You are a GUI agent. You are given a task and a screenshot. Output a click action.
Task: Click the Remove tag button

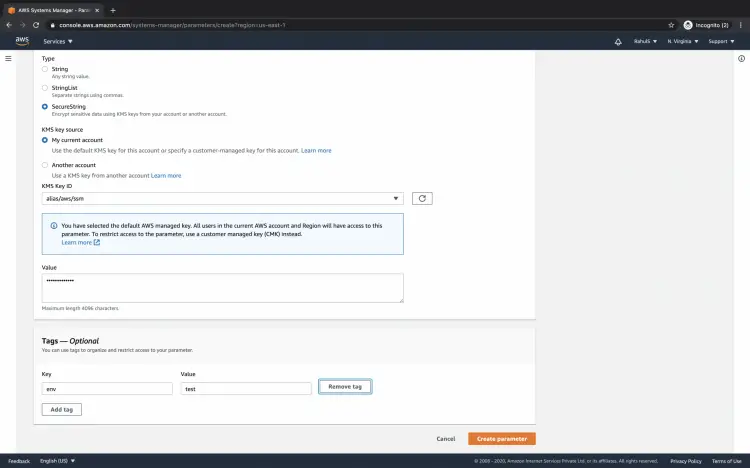(x=345, y=387)
